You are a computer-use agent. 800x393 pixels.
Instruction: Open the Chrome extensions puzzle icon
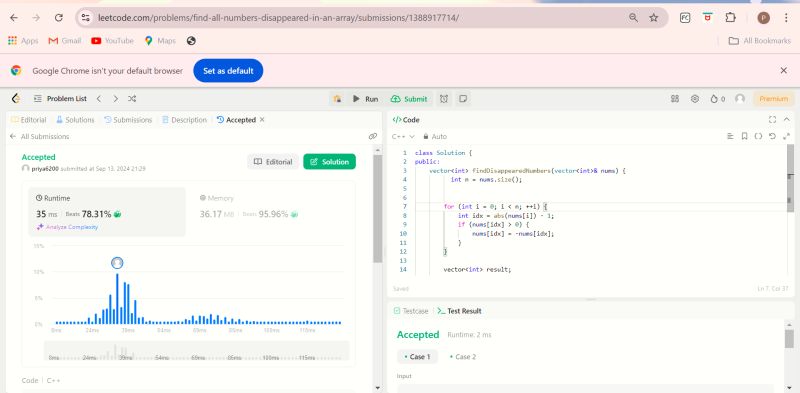730,17
